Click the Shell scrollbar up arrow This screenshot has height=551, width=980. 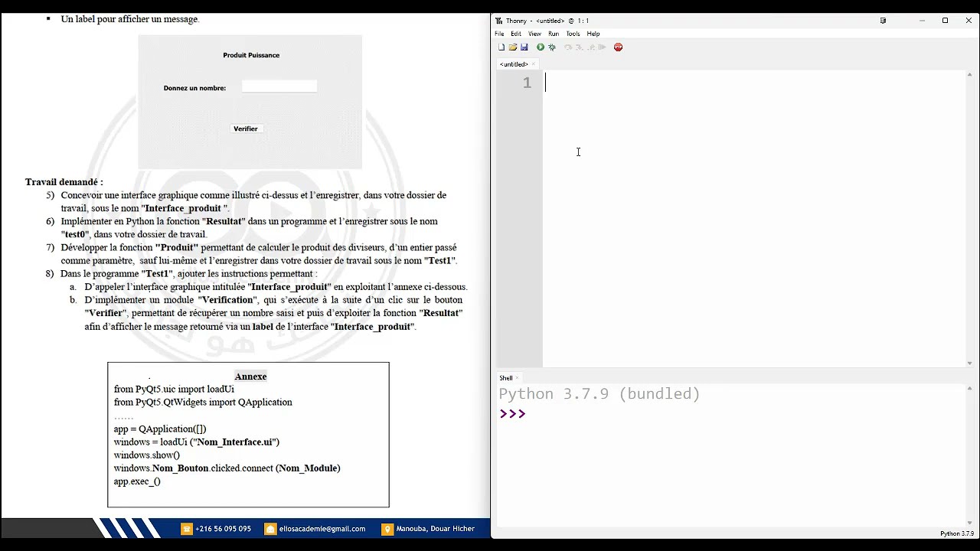(x=971, y=388)
